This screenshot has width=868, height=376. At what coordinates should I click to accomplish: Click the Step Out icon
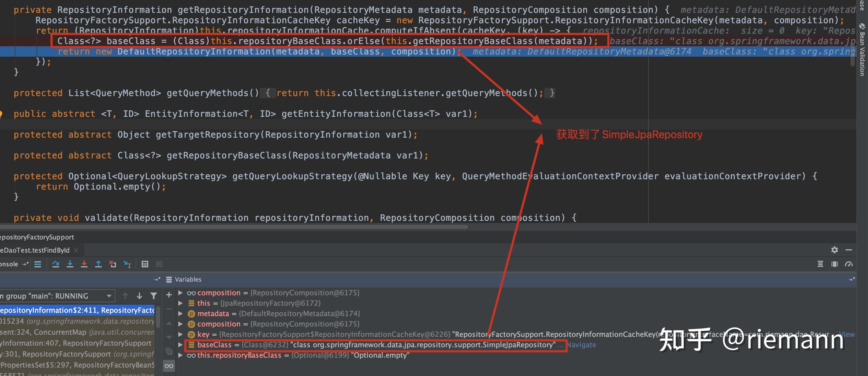click(98, 264)
